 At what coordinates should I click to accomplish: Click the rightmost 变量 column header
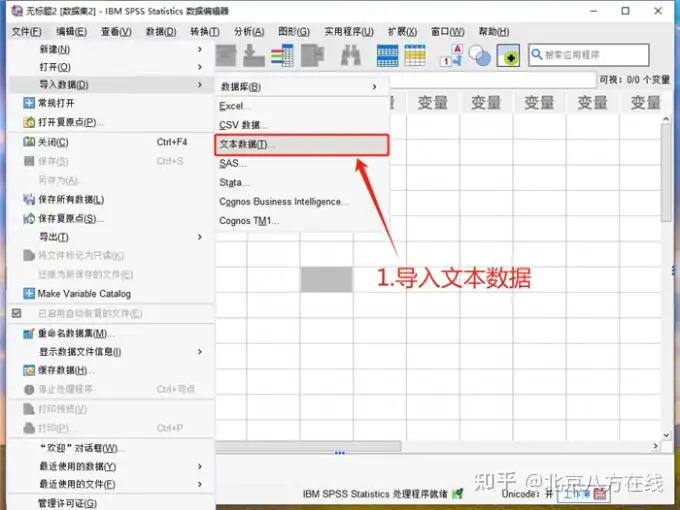(x=645, y=103)
